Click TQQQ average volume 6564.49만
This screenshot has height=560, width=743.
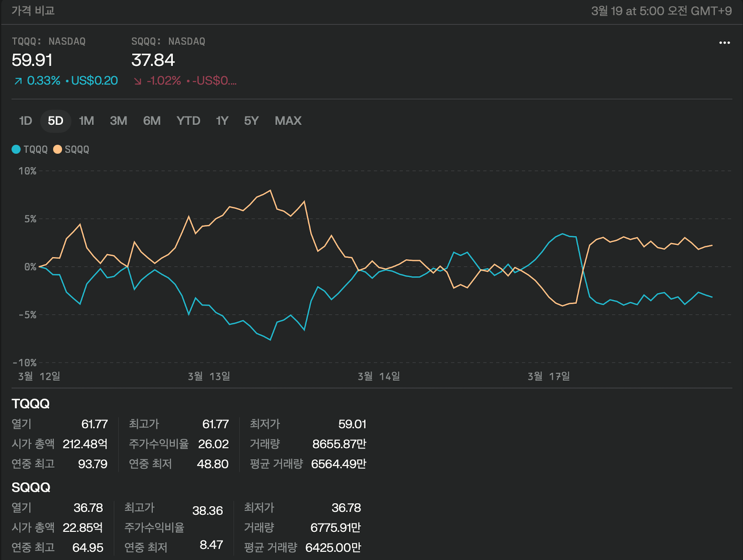338,464
